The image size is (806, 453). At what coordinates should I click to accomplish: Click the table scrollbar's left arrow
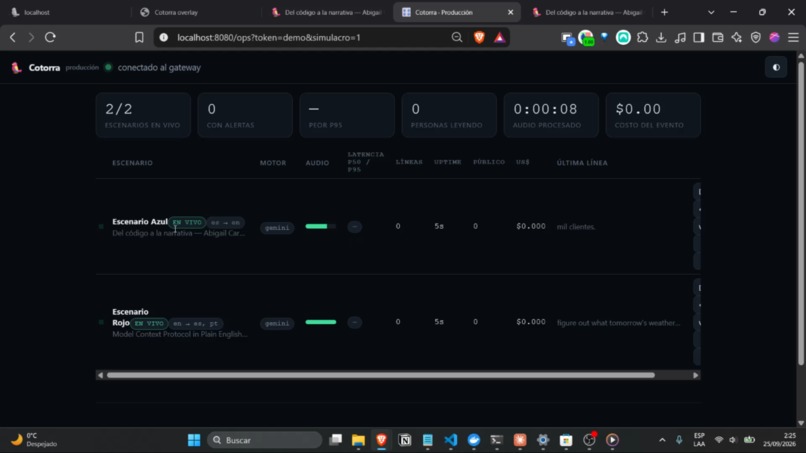pyautogui.click(x=100, y=375)
